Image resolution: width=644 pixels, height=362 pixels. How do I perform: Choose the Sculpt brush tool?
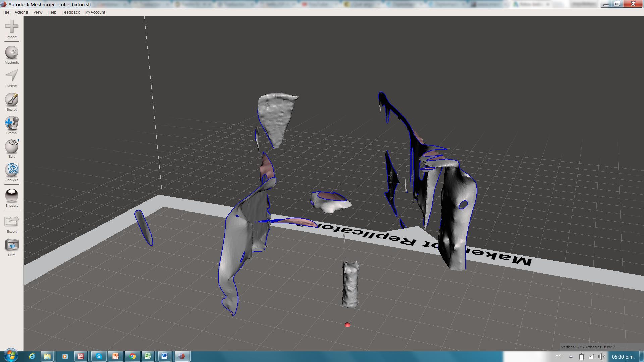12,100
